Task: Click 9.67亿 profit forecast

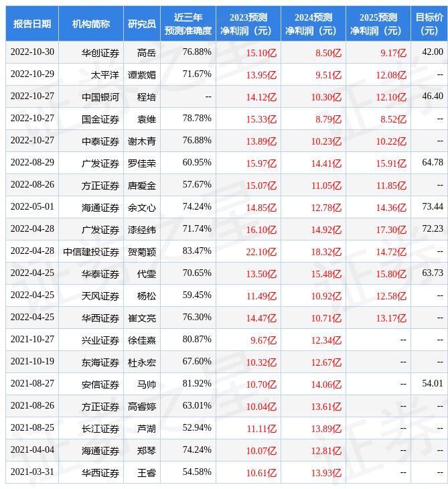Action: 263,341
